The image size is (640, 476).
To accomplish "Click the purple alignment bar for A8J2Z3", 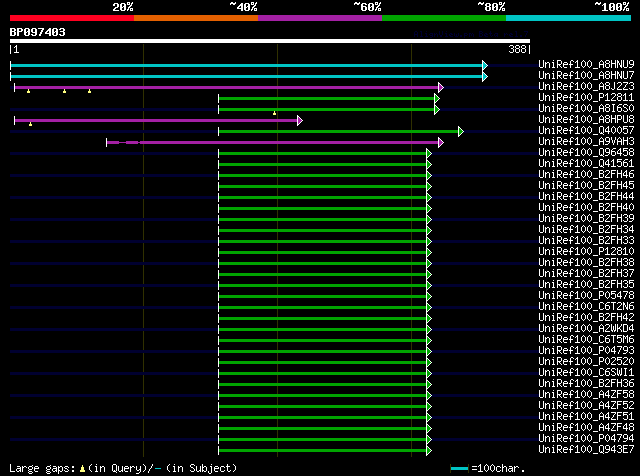I will 227,87.
